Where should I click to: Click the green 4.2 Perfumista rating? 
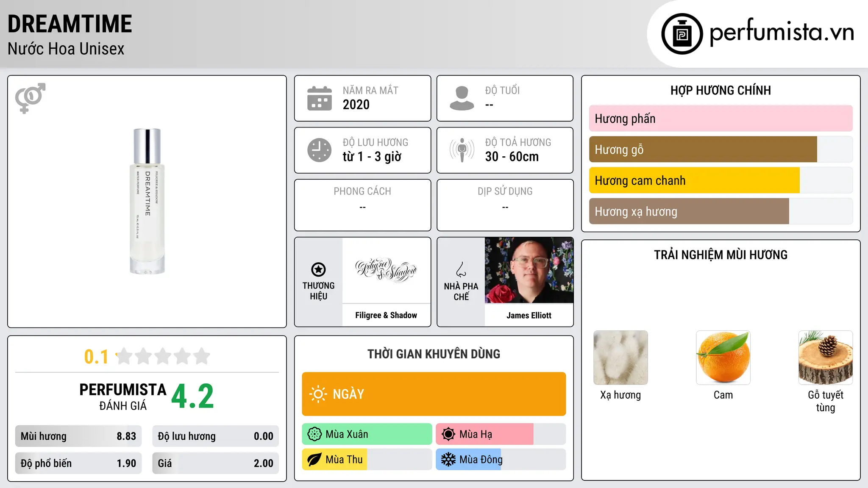pos(192,396)
